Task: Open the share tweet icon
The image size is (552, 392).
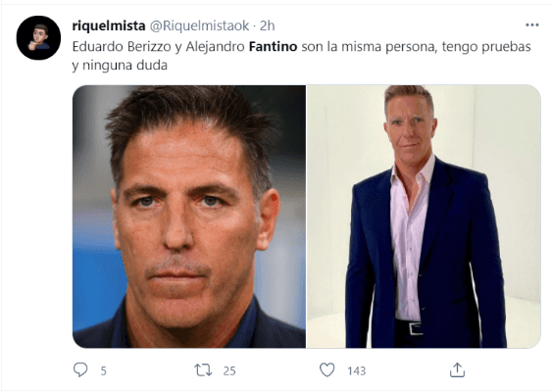Action: coord(457,369)
